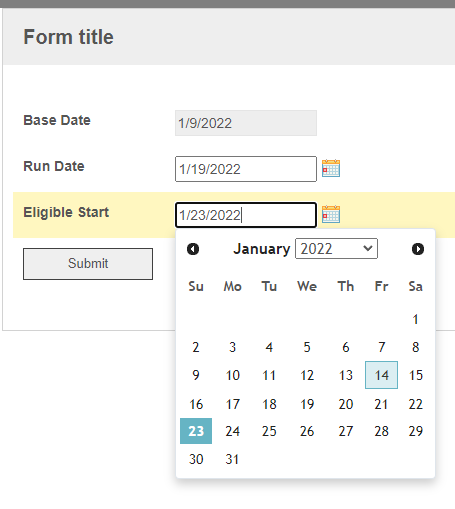Pick January 30 from the calendar
Viewport: 455px width, 509px height.
pyautogui.click(x=196, y=459)
